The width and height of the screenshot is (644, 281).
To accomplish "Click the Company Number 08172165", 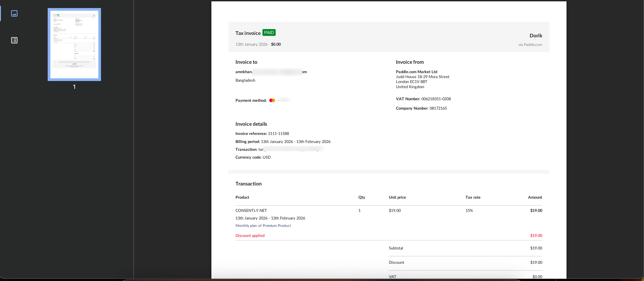I will pyautogui.click(x=438, y=109).
